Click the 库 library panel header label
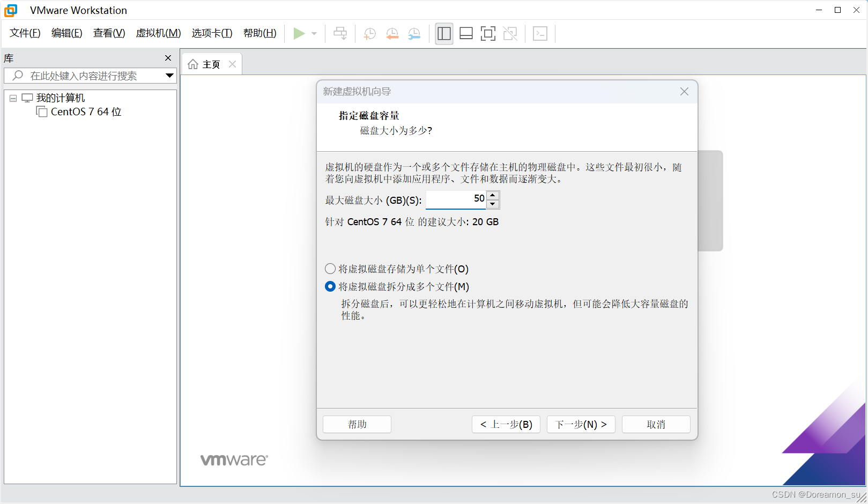The height and width of the screenshot is (504, 868). click(9, 58)
